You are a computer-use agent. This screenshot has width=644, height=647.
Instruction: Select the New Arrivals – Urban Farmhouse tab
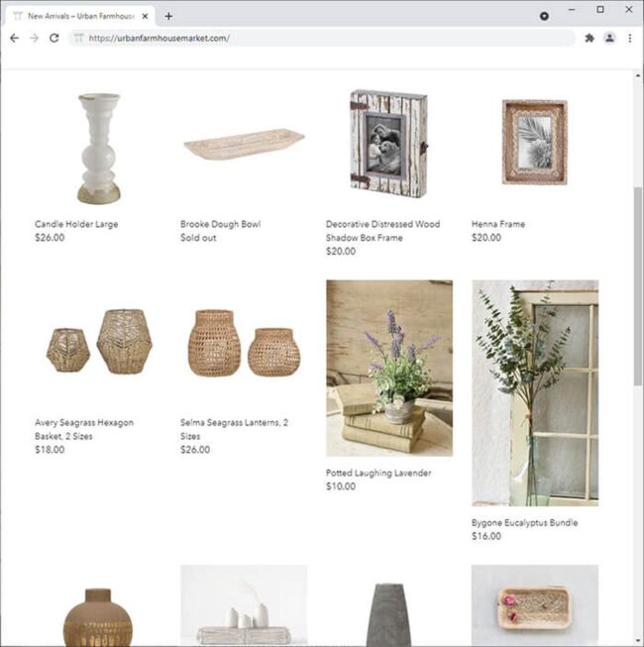point(80,16)
